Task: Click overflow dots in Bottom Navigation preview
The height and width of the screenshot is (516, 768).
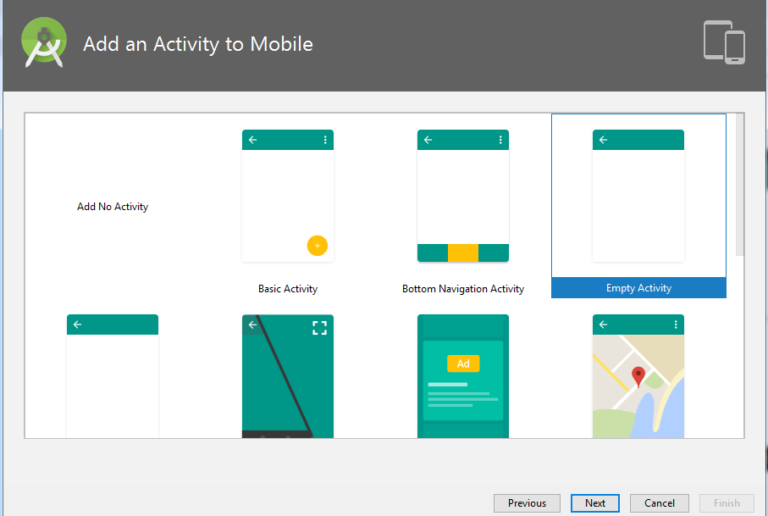Action: (x=500, y=140)
